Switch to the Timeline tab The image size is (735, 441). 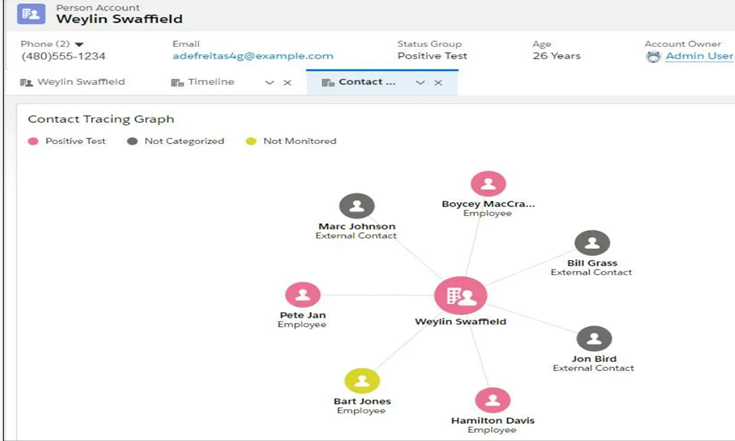pos(210,82)
